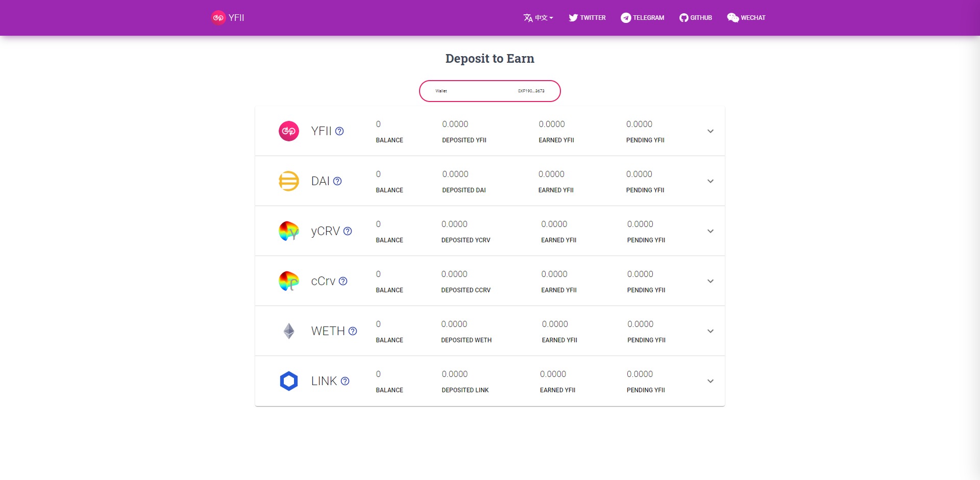This screenshot has height=480, width=980.
Task: Expand the yCRV pool row
Action: (x=710, y=231)
